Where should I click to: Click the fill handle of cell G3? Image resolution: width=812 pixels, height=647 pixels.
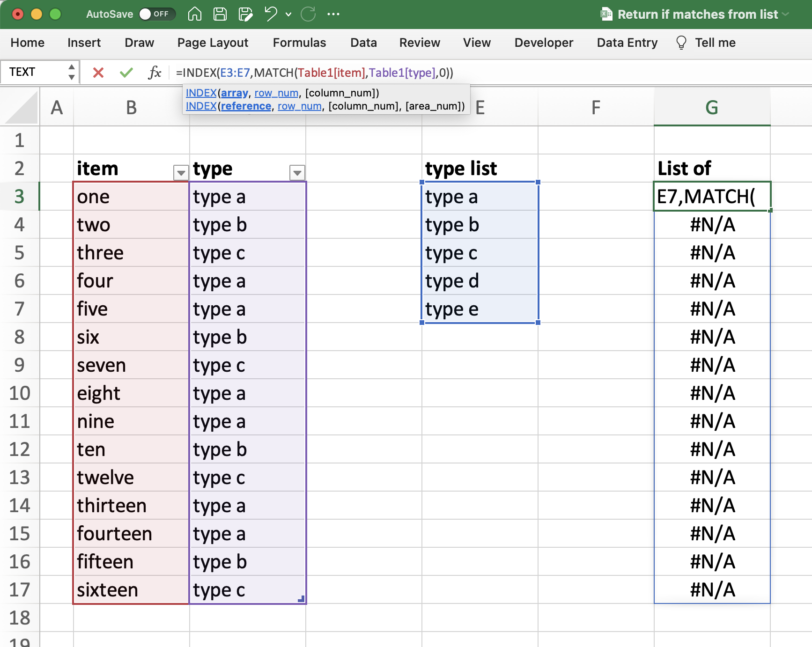[770, 210]
